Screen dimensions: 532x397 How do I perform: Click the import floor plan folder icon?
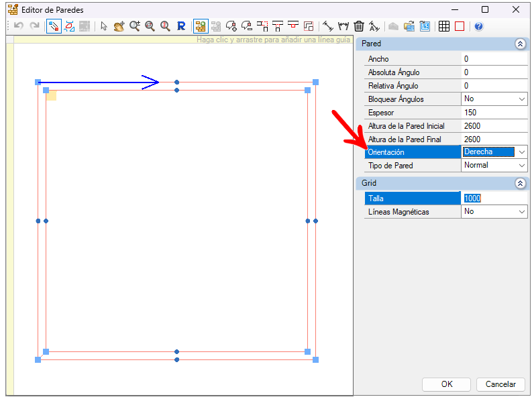(x=409, y=26)
